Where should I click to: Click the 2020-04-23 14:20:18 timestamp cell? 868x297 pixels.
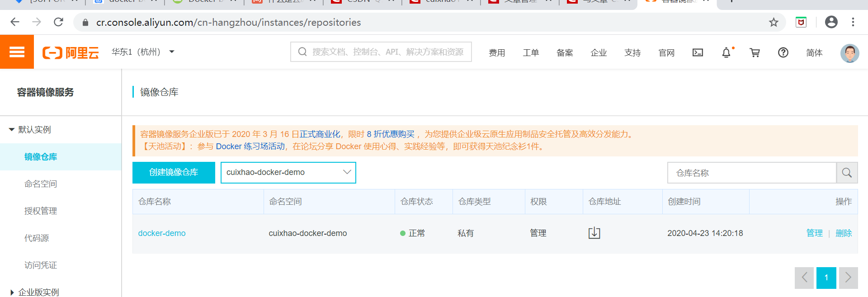pos(705,233)
